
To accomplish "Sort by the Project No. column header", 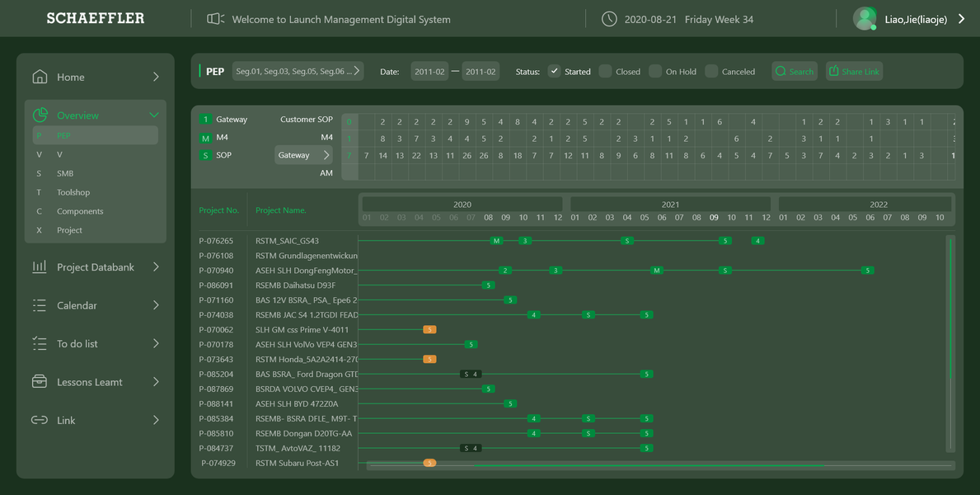I will tap(218, 210).
